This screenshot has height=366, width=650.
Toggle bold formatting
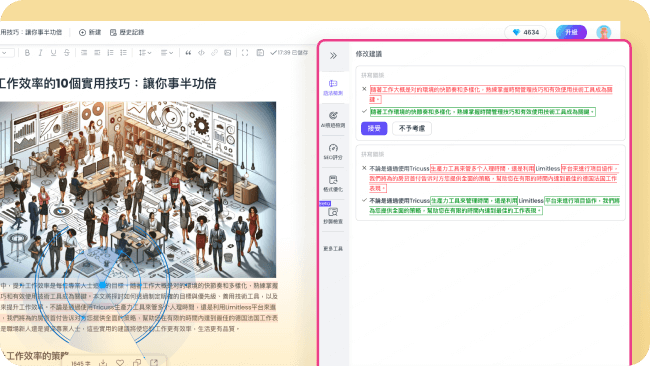pos(27,53)
